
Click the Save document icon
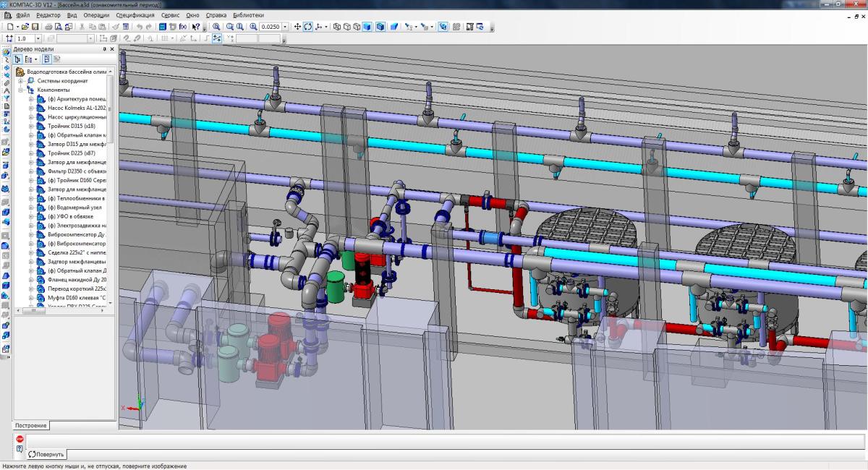coord(35,27)
